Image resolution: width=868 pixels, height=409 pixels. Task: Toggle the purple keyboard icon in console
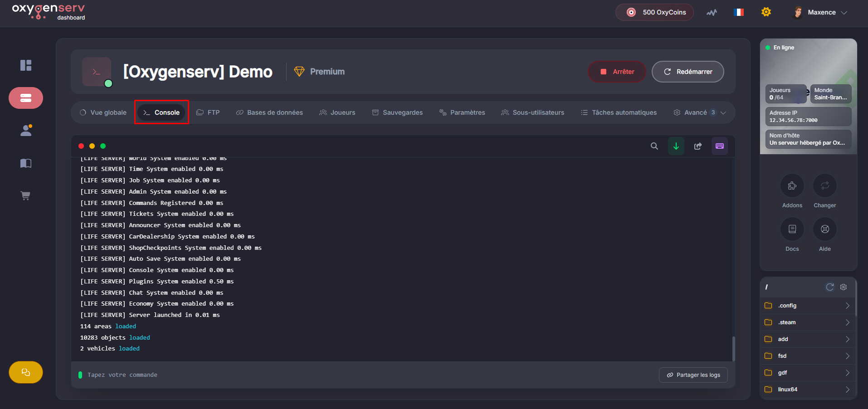pyautogui.click(x=719, y=146)
